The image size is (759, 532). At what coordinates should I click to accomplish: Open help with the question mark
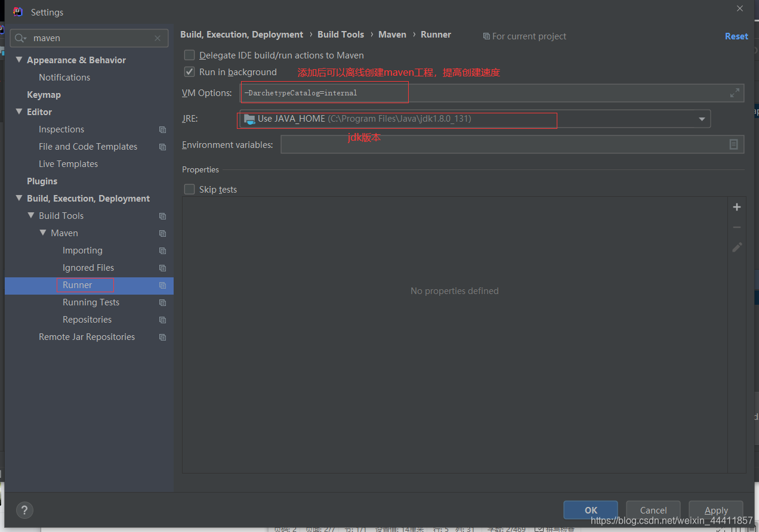[24, 510]
